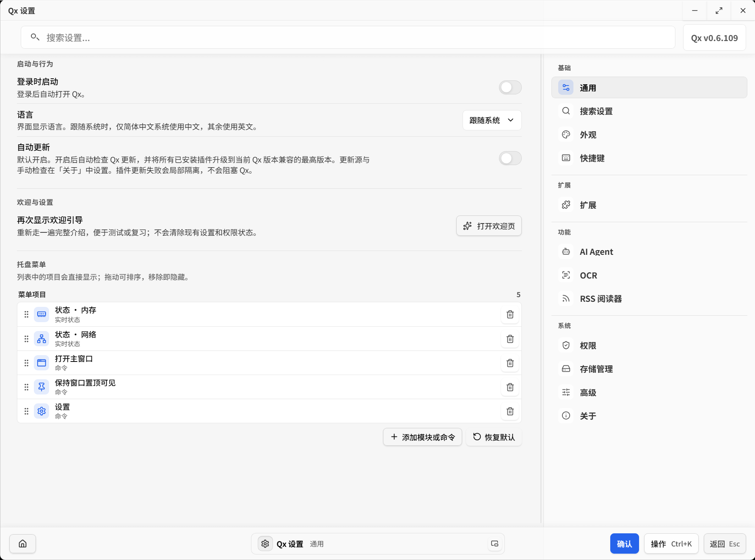This screenshot has width=755, height=560.
Task: Click drag handle of 设置 row
Action: pos(26,411)
